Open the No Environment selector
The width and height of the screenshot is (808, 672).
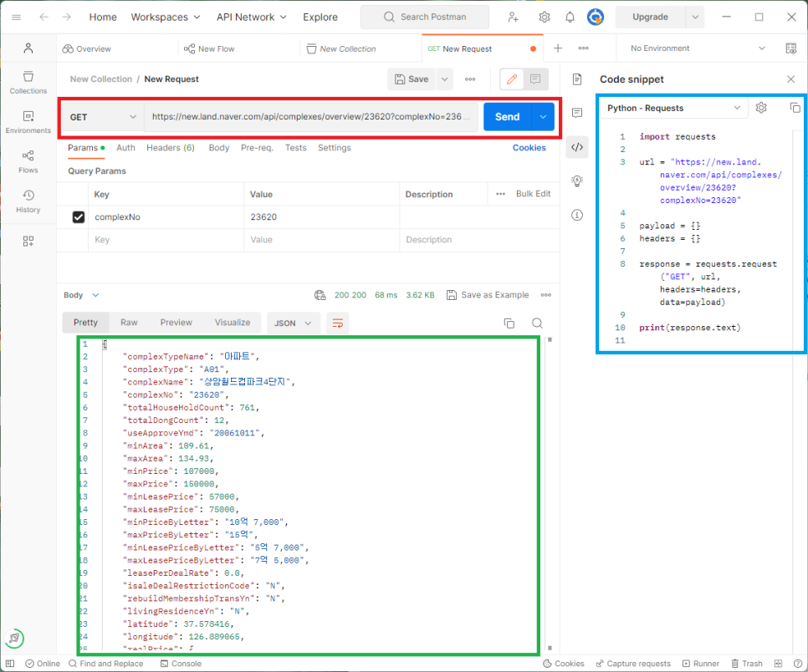tap(698, 48)
